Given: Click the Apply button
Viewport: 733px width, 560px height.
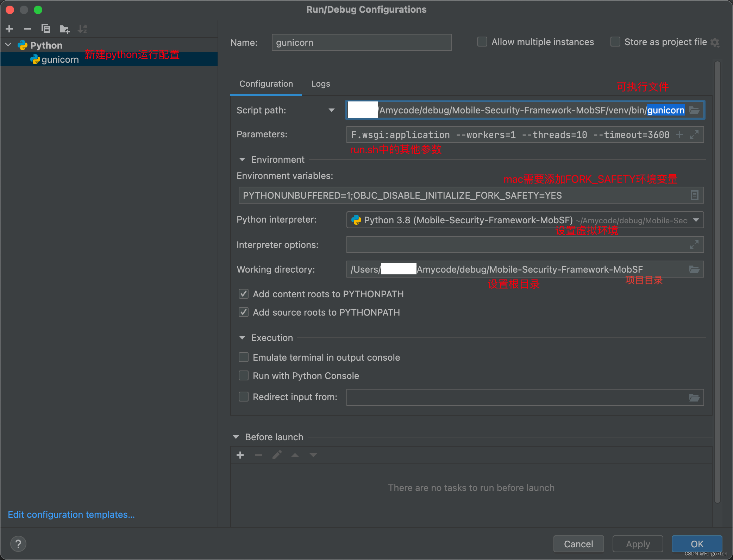Looking at the screenshot, I should (x=638, y=544).
